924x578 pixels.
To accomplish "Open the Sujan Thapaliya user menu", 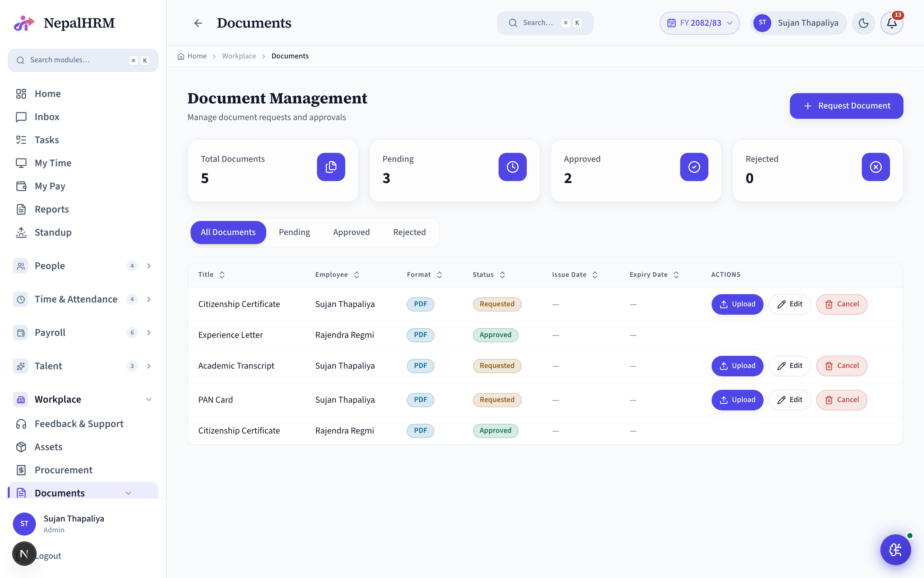I will pyautogui.click(x=798, y=23).
